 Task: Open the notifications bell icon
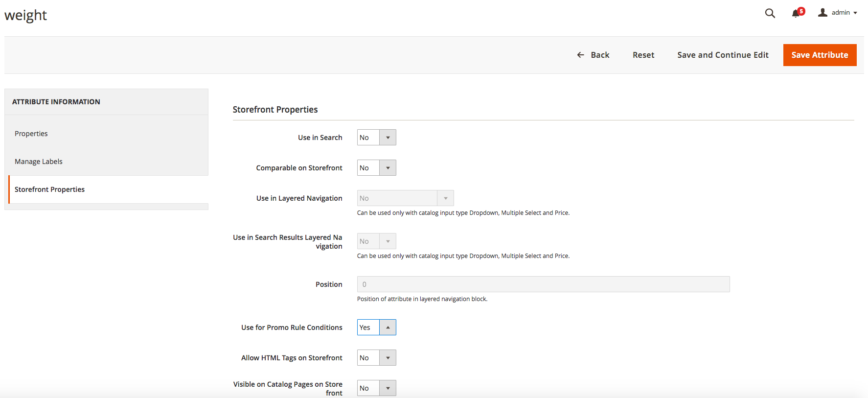point(796,13)
